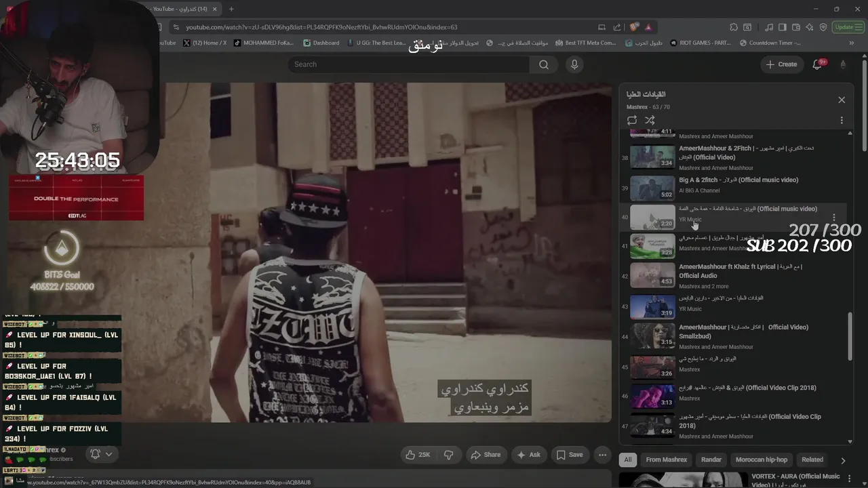868x488 pixels.
Task: Play playlist item 41 thumbnail, 3:28 long
Action: click(x=653, y=246)
